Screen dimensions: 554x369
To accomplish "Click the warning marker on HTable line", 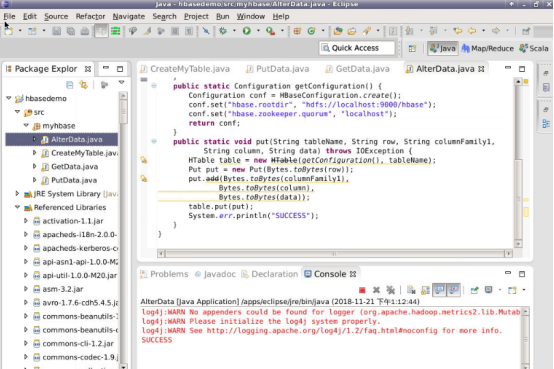I will [x=144, y=160].
